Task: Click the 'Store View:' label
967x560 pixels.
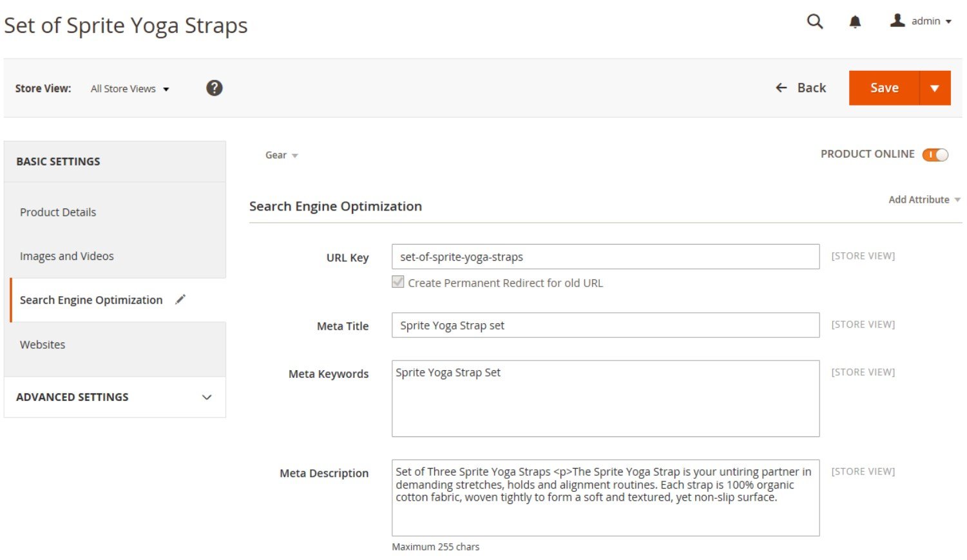Action: coord(43,88)
